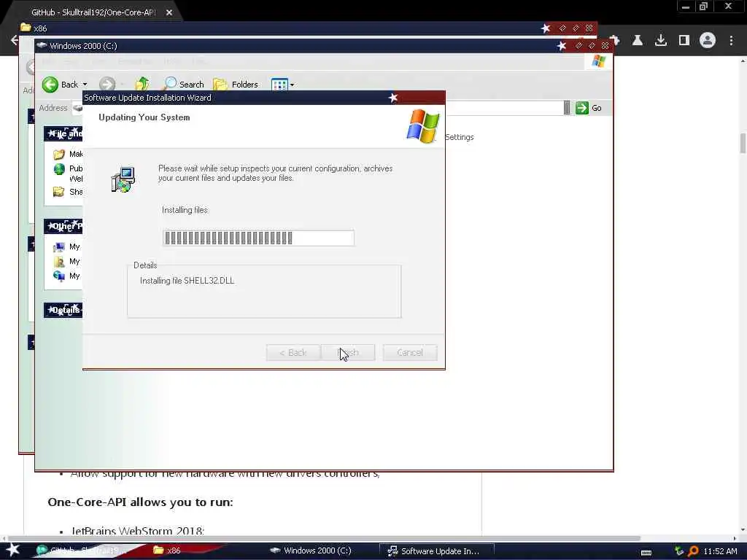Viewport: 747px width, 560px height.
Task: Click the setup computer-and-disc icon in wizard
Action: tap(123, 179)
